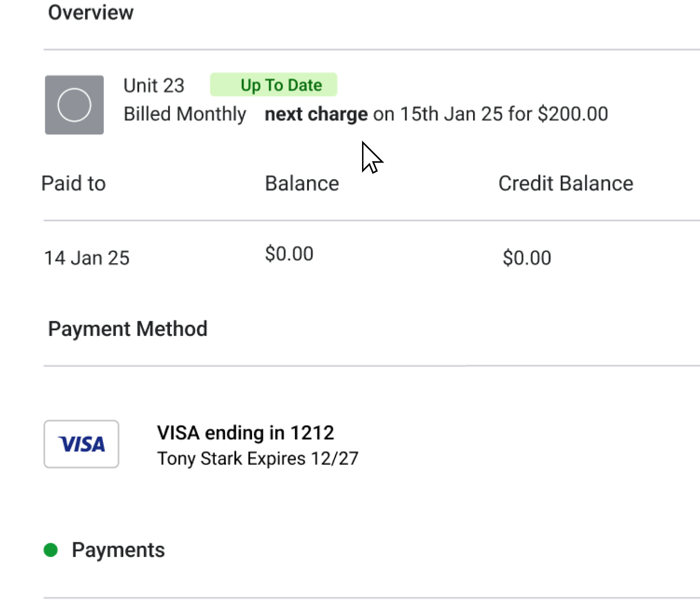This screenshot has height=615, width=700.
Task: Click the next charge amount $200.00
Action: pyautogui.click(x=573, y=113)
